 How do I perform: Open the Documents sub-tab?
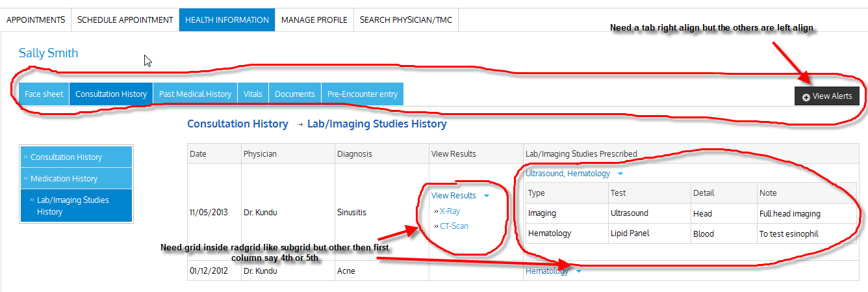(x=295, y=94)
